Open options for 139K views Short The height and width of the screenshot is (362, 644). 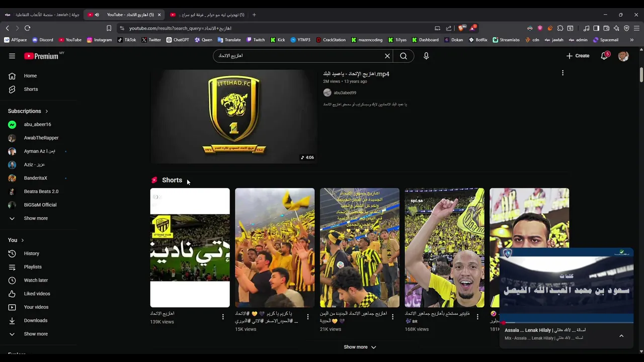(223, 317)
